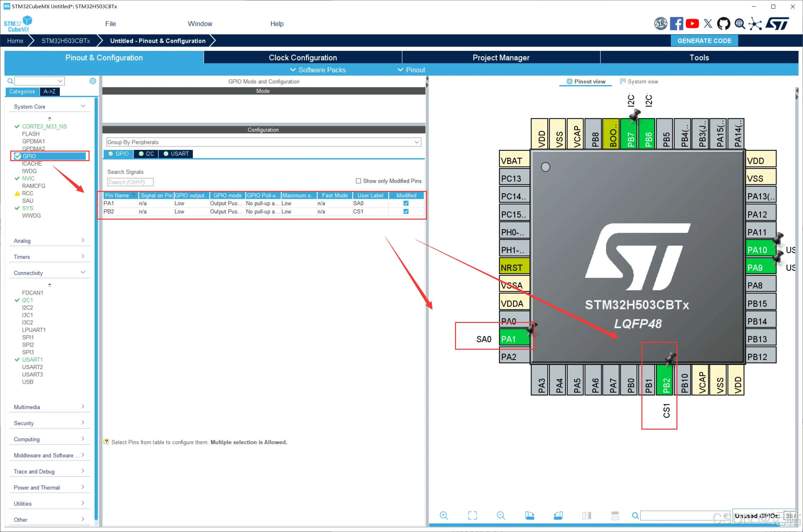Screen dimensions: 803x532
Task: Zoom in on the pinout view
Action: point(444,515)
